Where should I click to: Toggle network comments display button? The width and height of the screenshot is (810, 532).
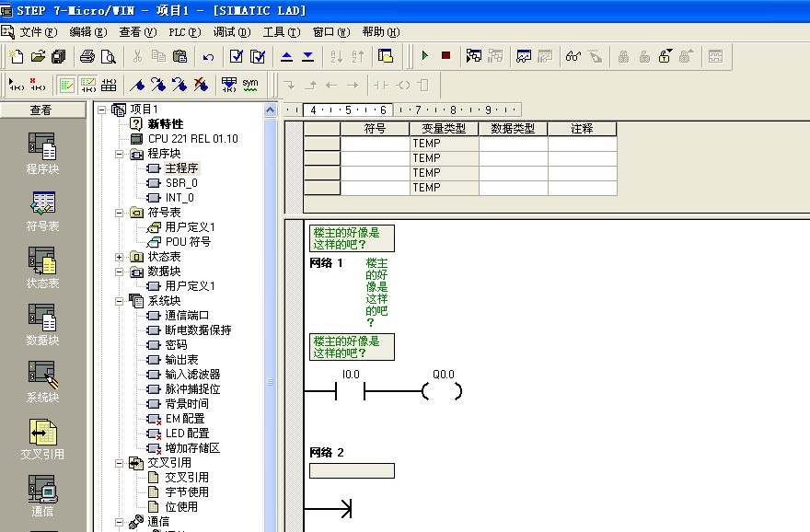pyautogui.click(x=87, y=85)
